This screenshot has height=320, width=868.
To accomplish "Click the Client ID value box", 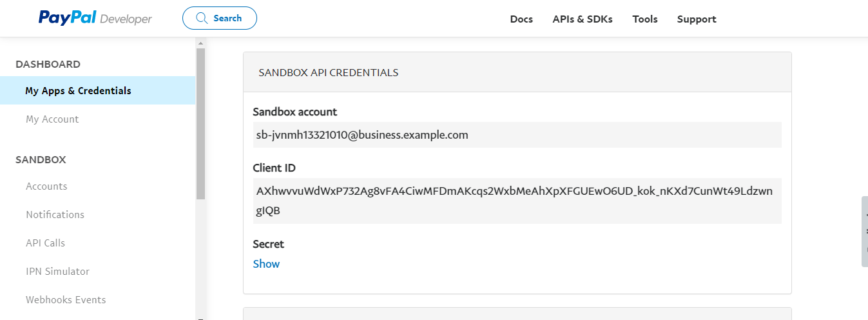I will click(x=517, y=201).
